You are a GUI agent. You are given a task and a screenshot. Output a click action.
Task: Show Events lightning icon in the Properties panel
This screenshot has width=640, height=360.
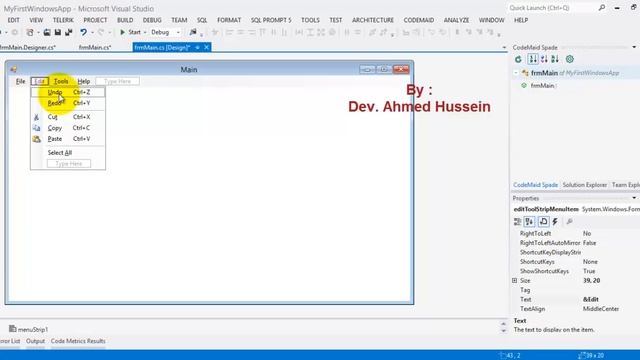555,222
